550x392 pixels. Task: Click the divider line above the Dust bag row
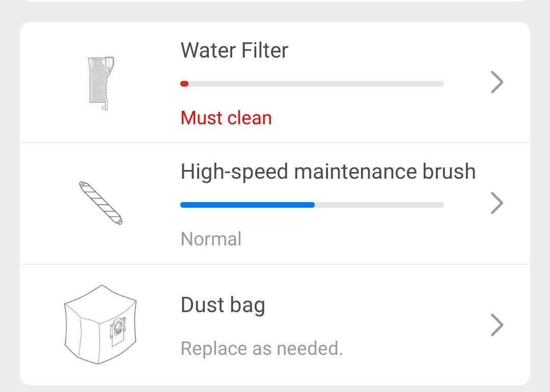(x=275, y=264)
